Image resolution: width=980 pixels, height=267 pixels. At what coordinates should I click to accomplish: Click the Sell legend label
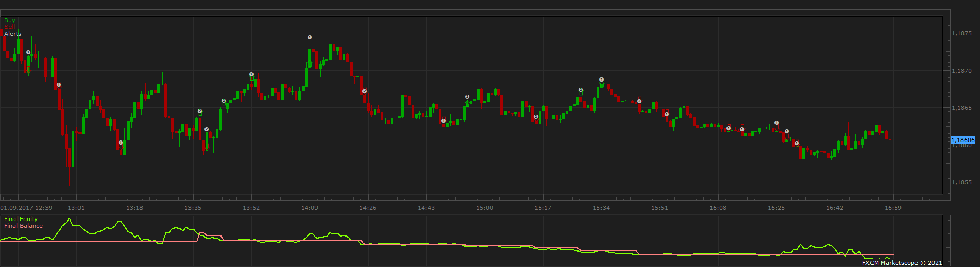point(9,27)
